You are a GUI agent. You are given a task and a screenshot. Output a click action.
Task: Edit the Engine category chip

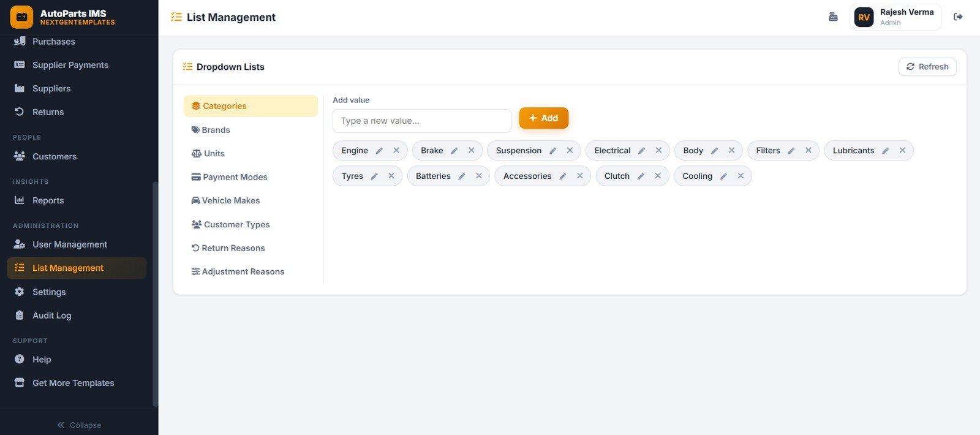click(x=379, y=151)
